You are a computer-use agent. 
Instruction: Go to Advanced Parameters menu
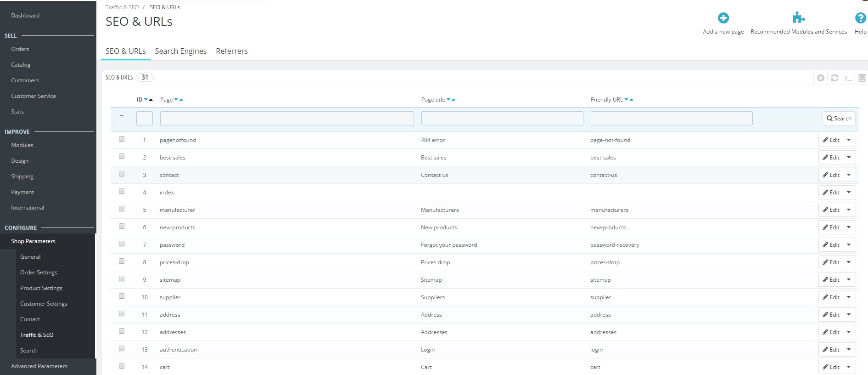pos(39,366)
